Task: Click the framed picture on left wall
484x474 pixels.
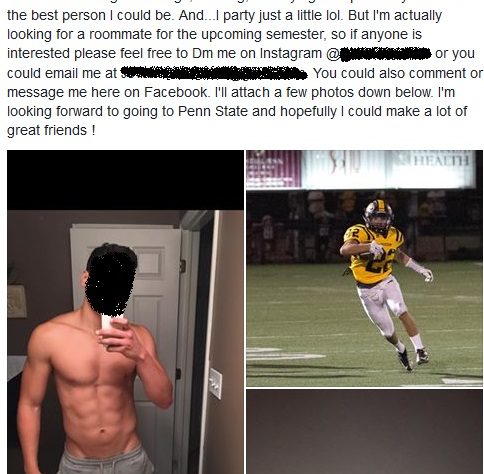Action: pyautogui.click(x=17, y=301)
